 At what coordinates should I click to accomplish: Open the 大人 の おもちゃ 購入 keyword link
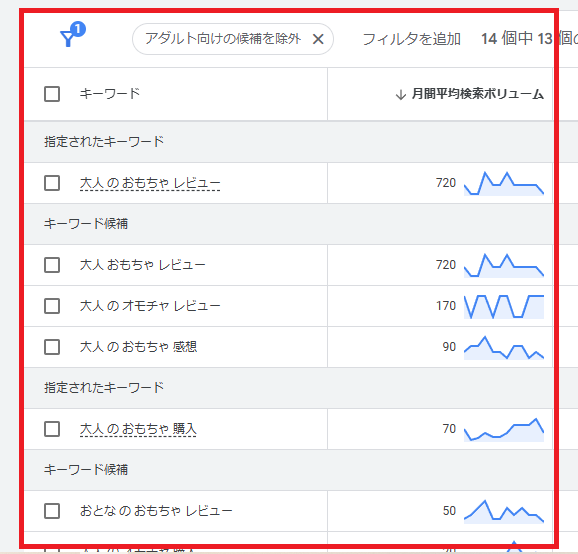point(138,429)
